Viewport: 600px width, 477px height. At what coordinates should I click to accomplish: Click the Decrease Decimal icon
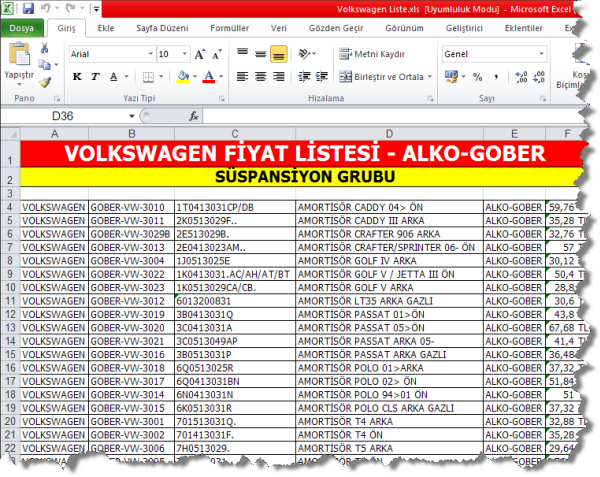coord(539,77)
